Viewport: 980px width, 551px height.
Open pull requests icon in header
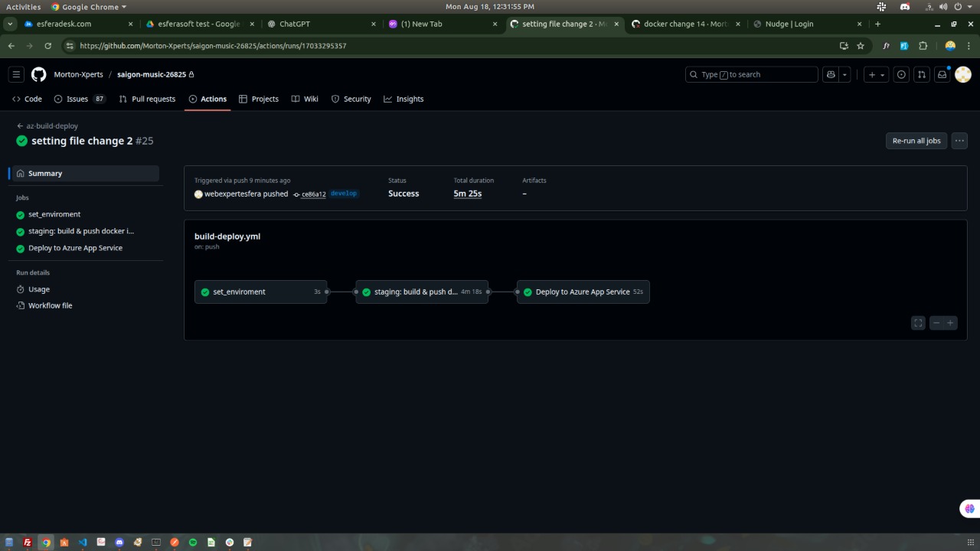coord(922,74)
